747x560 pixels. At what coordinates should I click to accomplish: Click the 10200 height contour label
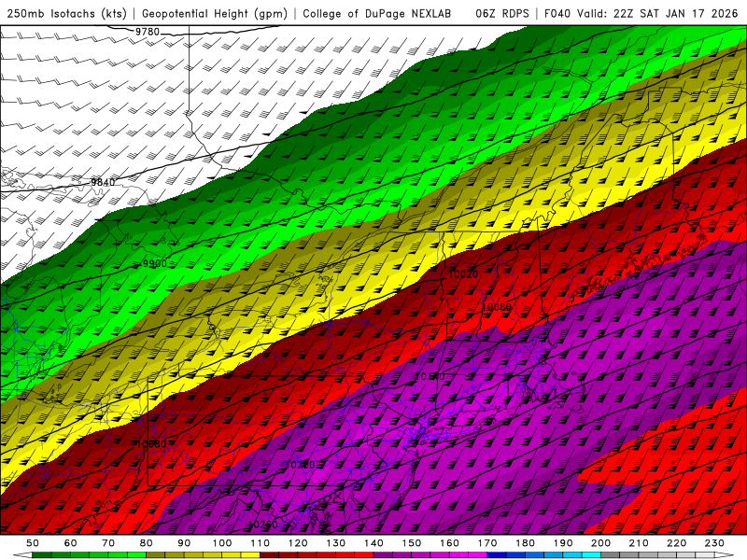tap(301, 465)
